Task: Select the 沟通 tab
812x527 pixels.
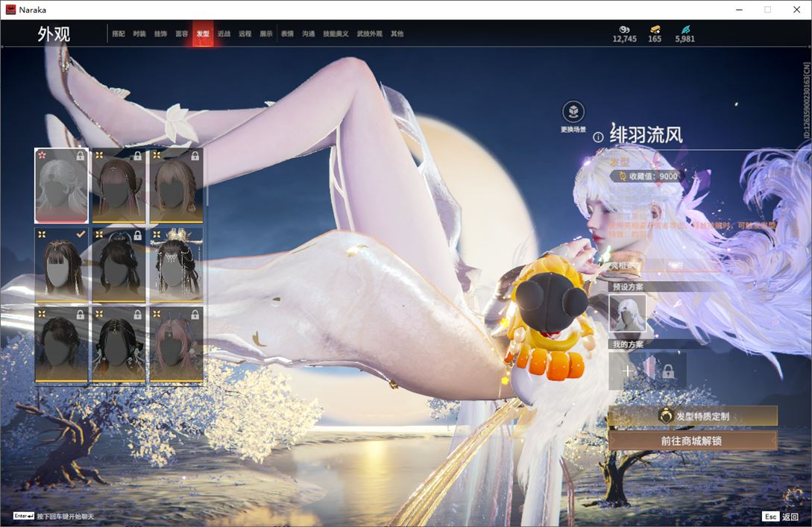Action: point(309,34)
